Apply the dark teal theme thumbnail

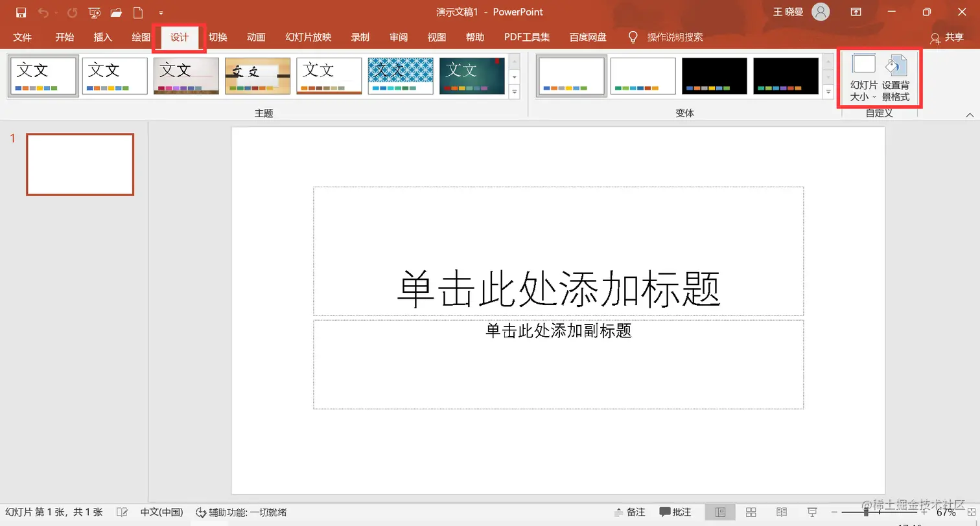point(472,76)
